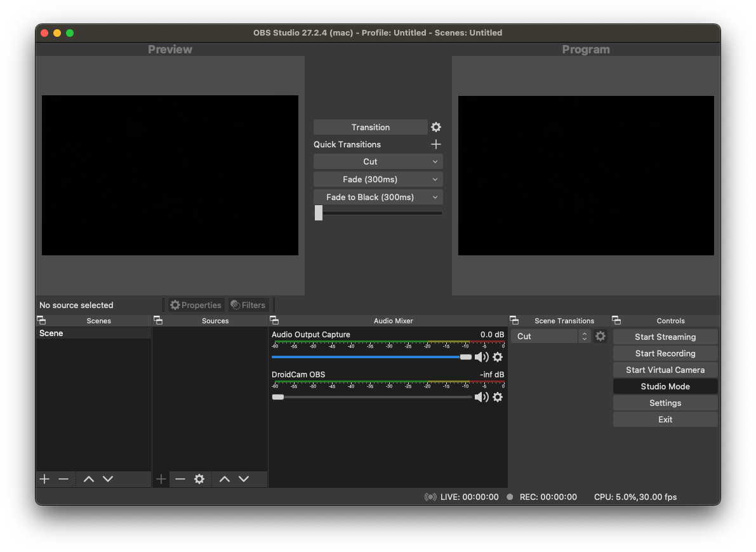Click Cut quick transition button
Screen dimensions: 756x552
click(370, 161)
